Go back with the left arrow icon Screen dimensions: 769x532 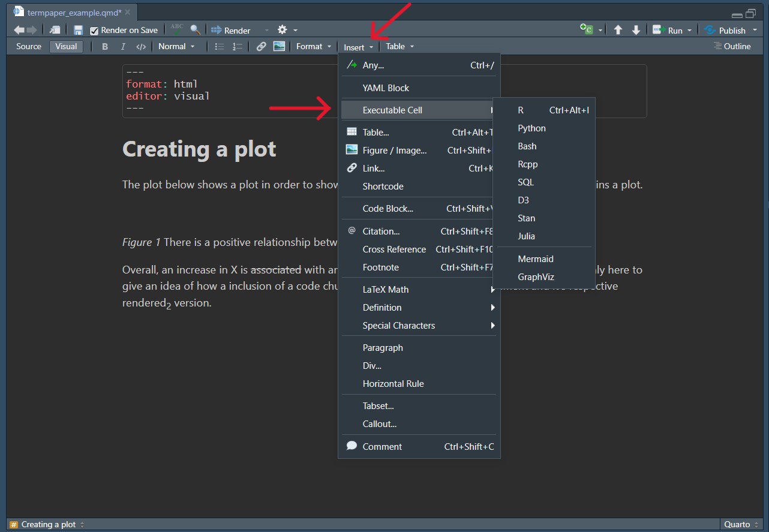[x=19, y=30]
